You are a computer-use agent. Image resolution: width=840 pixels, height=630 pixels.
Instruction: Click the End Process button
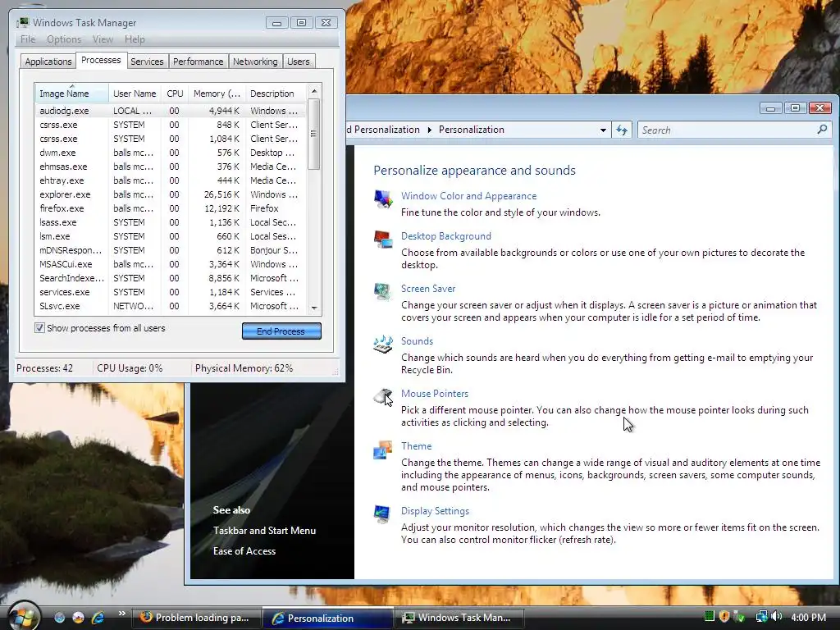pos(281,331)
